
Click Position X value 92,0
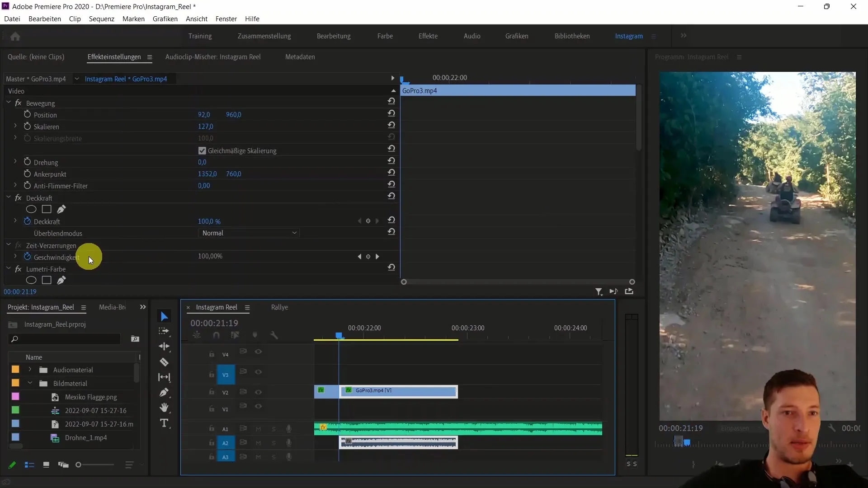click(x=204, y=115)
